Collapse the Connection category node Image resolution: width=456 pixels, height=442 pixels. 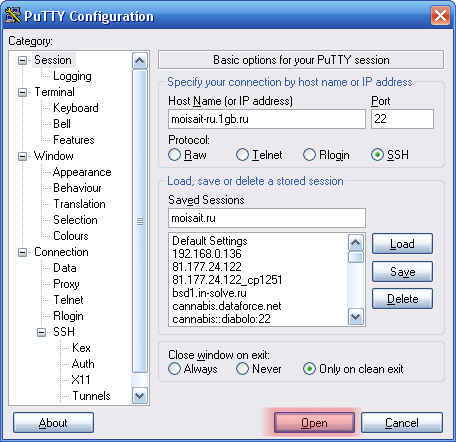22,252
